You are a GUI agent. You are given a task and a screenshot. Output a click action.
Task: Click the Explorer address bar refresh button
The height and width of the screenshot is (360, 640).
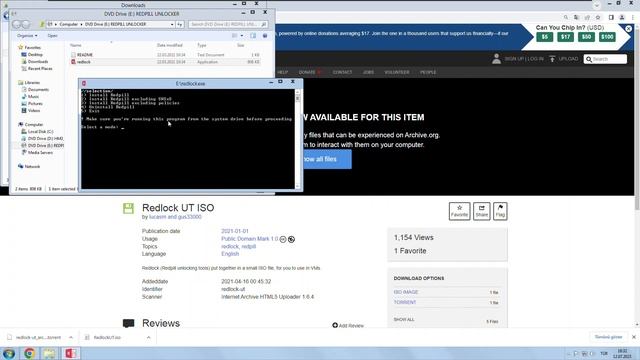tap(180, 24)
